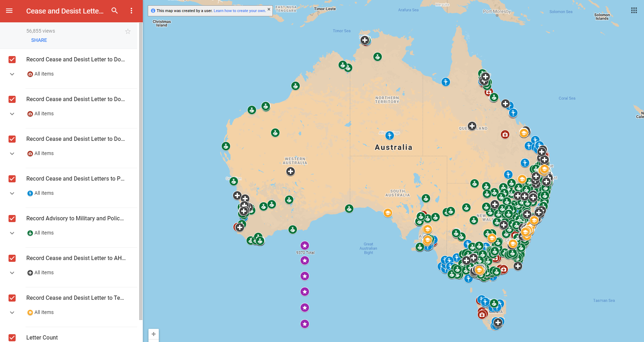Toggle Record Advisory to Military and Police layer
Image resolution: width=644 pixels, height=342 pixels.
[12, 219]
